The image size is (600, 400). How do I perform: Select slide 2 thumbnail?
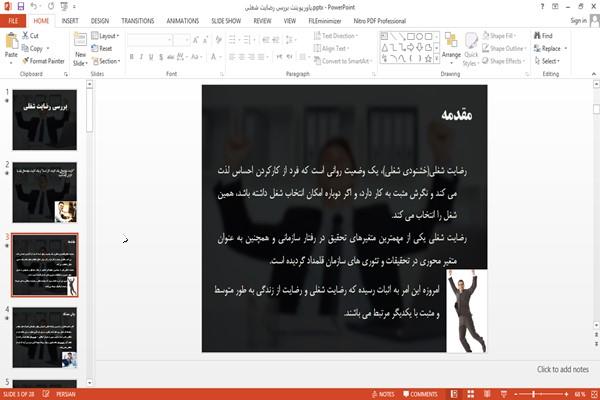(x=45, y=192)
